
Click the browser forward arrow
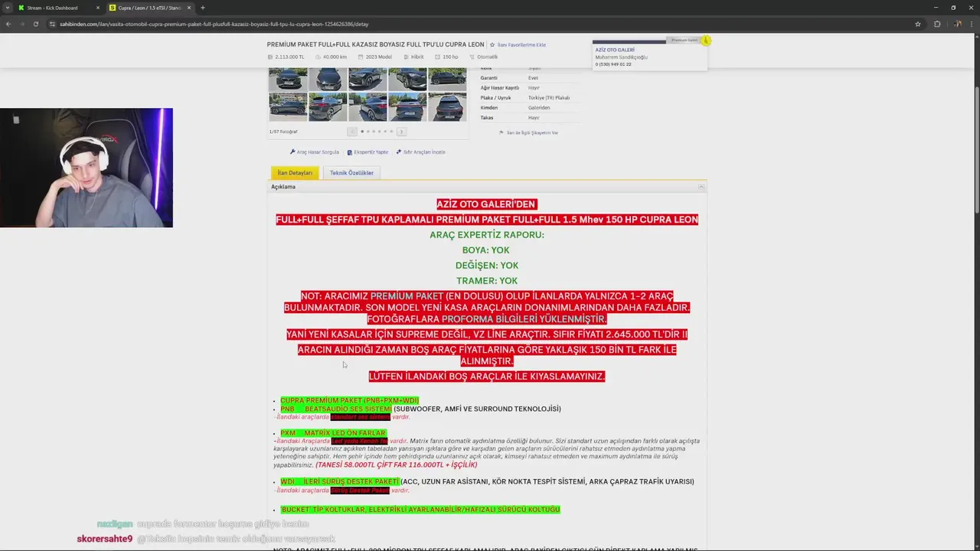[21, 24]
